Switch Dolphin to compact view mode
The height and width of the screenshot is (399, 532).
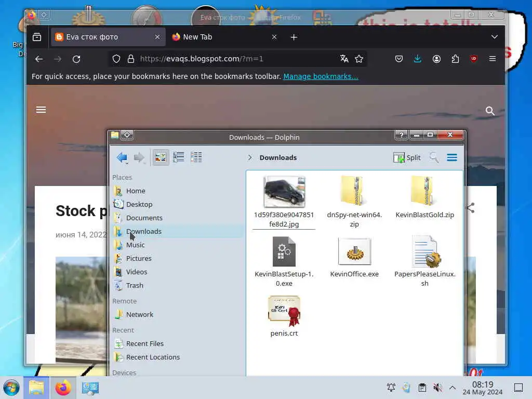(x=179, y=157)
